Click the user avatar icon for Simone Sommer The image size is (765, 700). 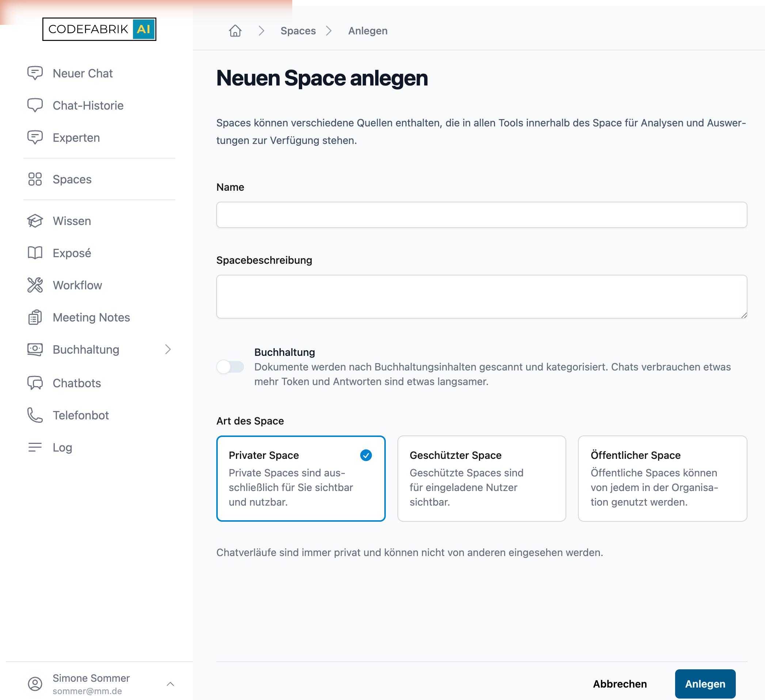pyautogui.click(x=35, y=684)
